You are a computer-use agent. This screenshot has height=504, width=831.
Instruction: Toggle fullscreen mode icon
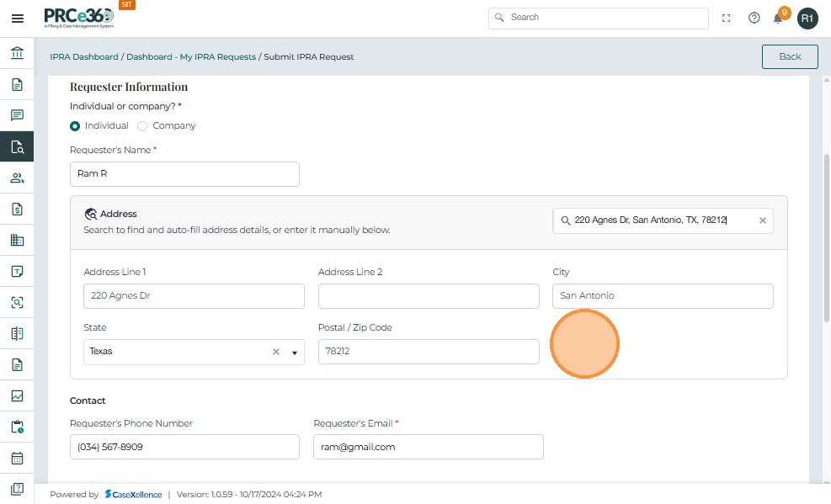click(727, 18)
